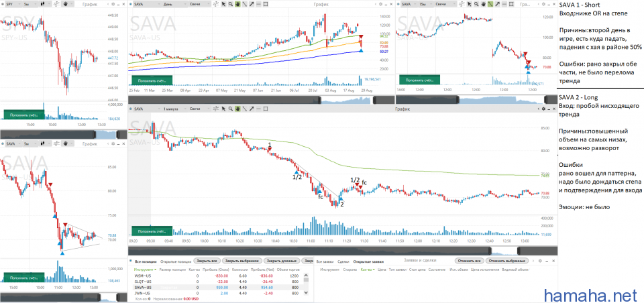Open the День timeframe dropdown
644x303 pixels.
click(x=174, y=4)
